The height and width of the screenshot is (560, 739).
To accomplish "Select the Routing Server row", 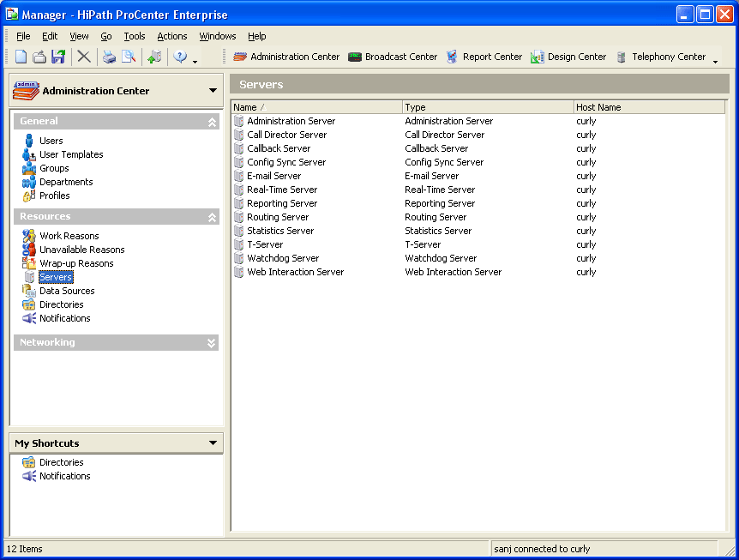I will click(x=278, y=217).
